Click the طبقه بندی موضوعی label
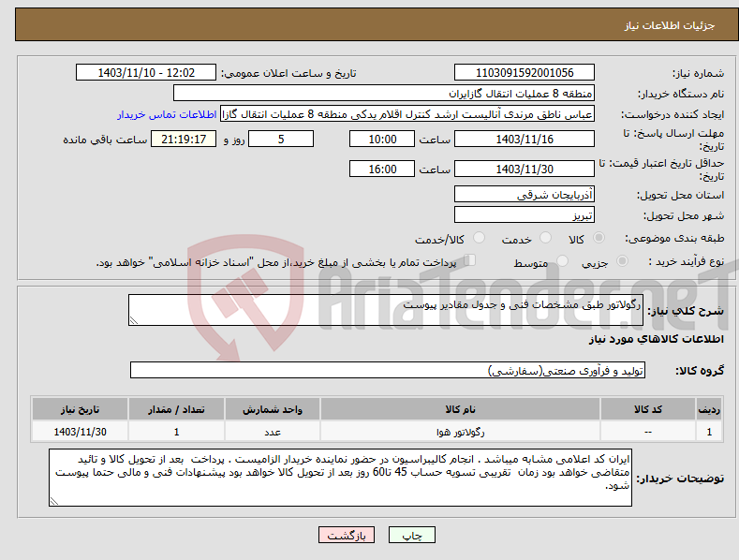Screen dimensions: 739x560 674,239
